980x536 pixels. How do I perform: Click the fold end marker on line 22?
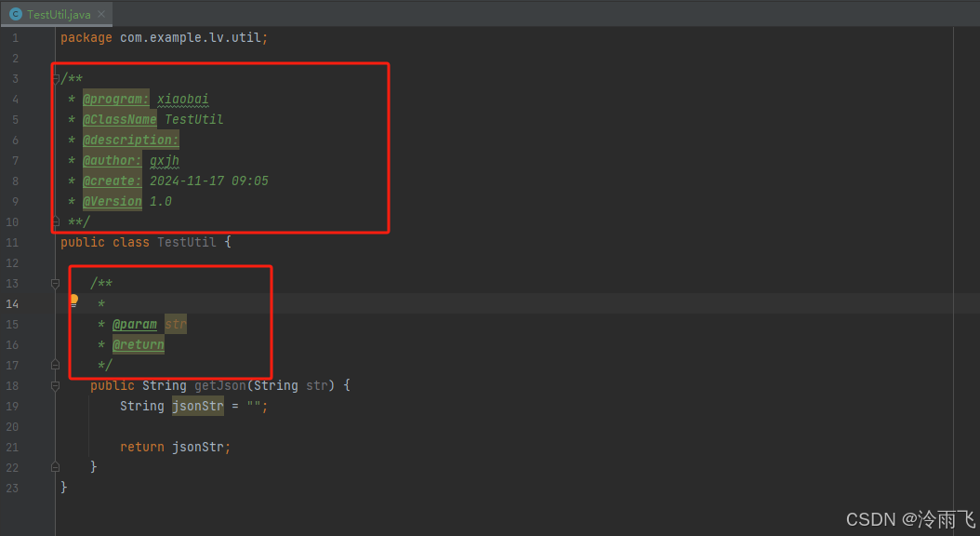pyautogui.click(x=55, y=467)
